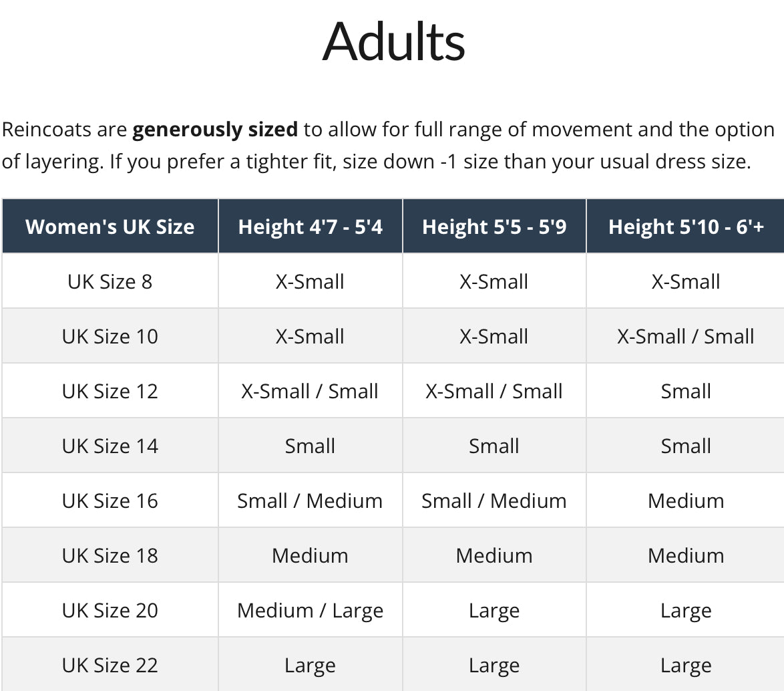Viewport: 784px width, 691px height.
Task: Select the "Height 5'10 - 6'+" column header
Action: tap(686, 227)
